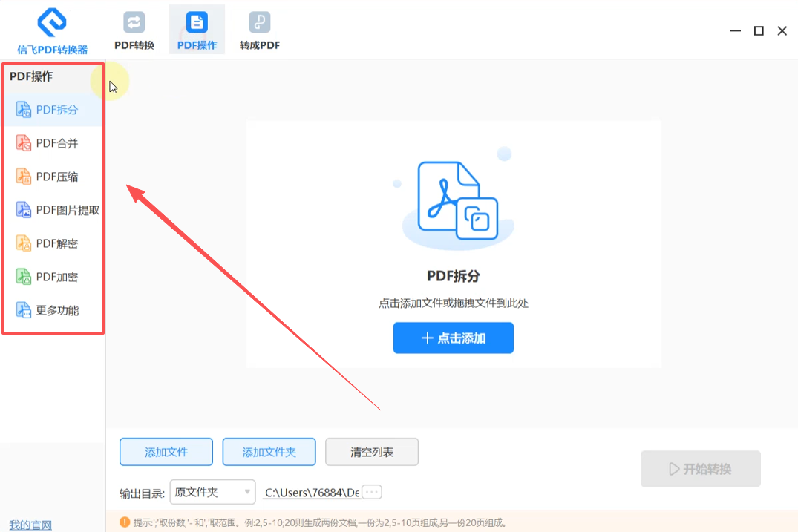Open the 更多功能 more features icon
The height and width of the screenshot is (532, 798).
click(x=24, y=310)
